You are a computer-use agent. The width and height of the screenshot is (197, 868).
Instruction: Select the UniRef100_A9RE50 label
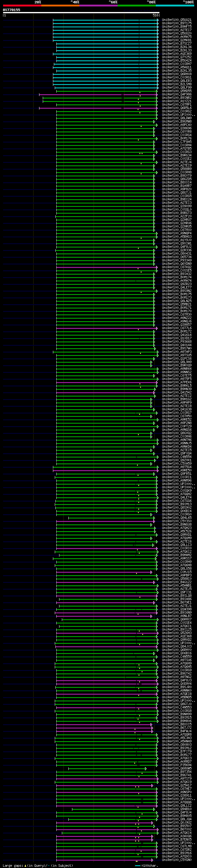pyautogui.click(x=177, y=470)
